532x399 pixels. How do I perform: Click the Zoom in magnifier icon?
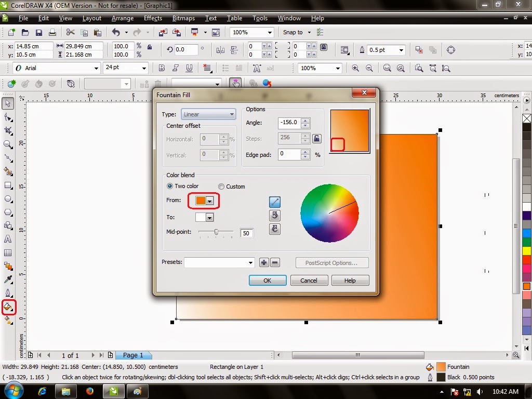click(355, 68)
